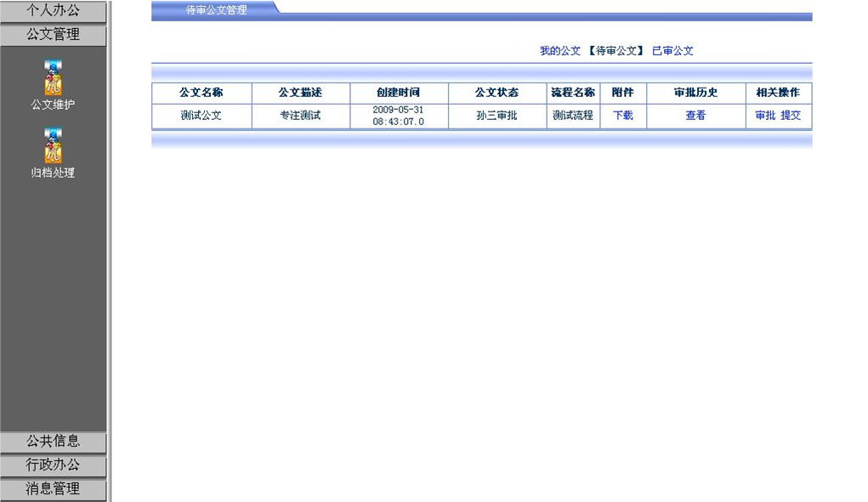The height and width of the screenshot is (502, 868).
Task: Expand the 个人办公 sidebar section
Action: point(54,11)
